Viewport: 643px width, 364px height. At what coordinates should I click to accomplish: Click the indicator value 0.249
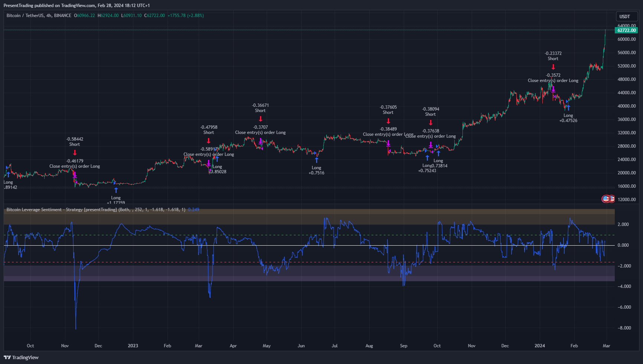click(194, 210)
